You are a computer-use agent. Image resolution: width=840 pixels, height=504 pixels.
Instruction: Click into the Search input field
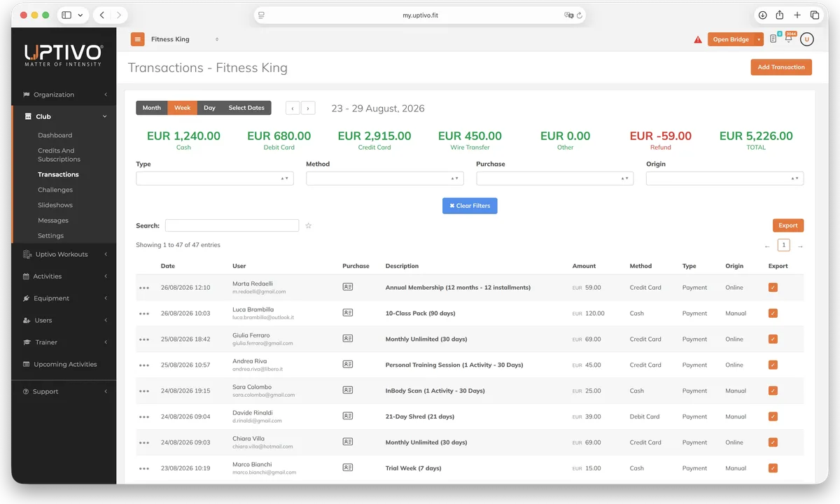232,225
